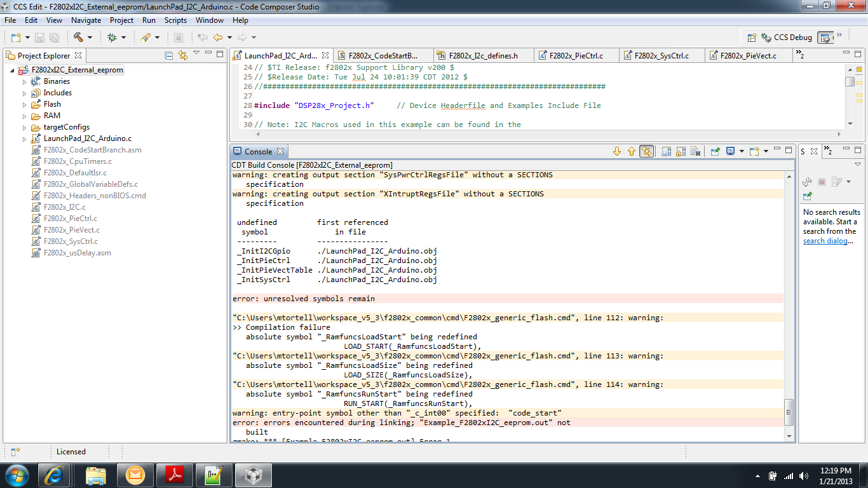Click the Save All toolbar icon
The width and height of the screenshot is (868, 488).
click(55, 37)
